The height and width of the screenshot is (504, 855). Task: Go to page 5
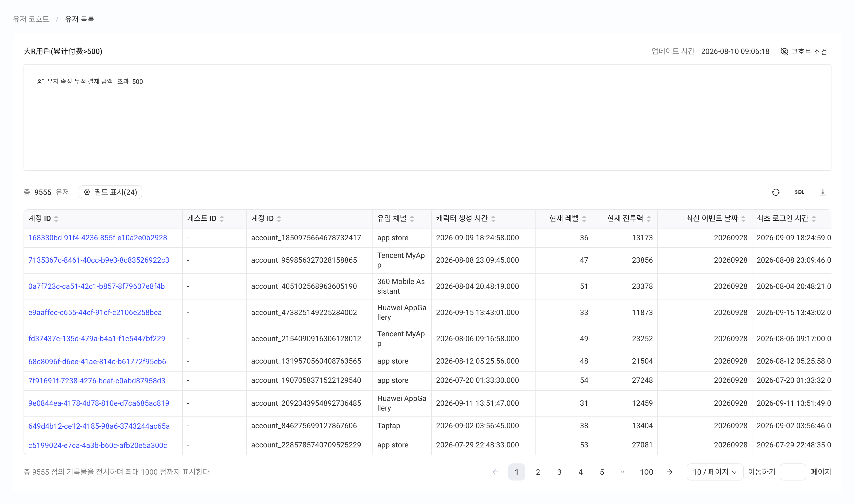(602, 472)
